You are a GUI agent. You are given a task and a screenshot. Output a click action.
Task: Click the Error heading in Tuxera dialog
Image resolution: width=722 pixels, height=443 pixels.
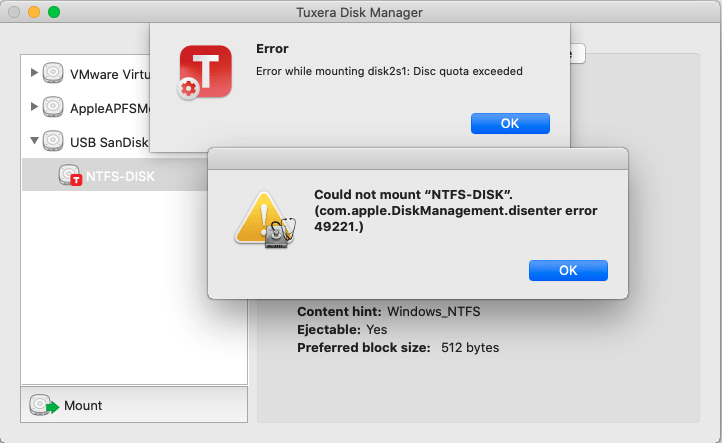[x=272, y=48]
